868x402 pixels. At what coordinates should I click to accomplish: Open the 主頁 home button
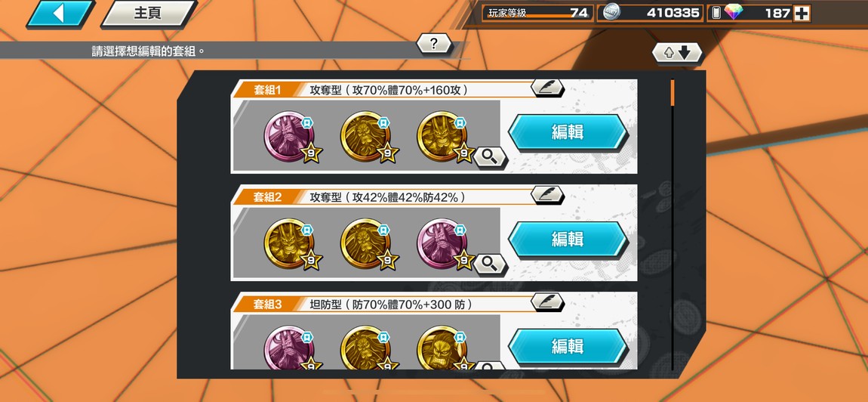(149, 14)
